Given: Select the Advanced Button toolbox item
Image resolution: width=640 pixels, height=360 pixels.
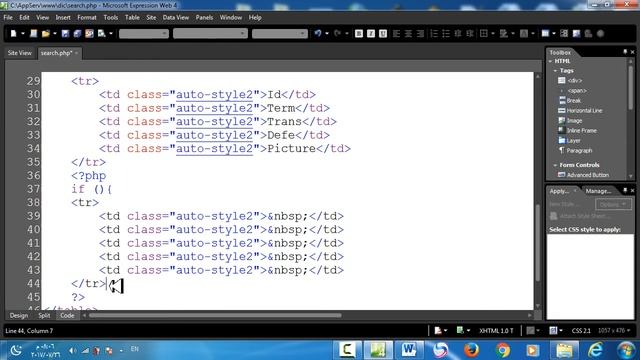Looking at the screenshot, I should click(x=588, y=175).
